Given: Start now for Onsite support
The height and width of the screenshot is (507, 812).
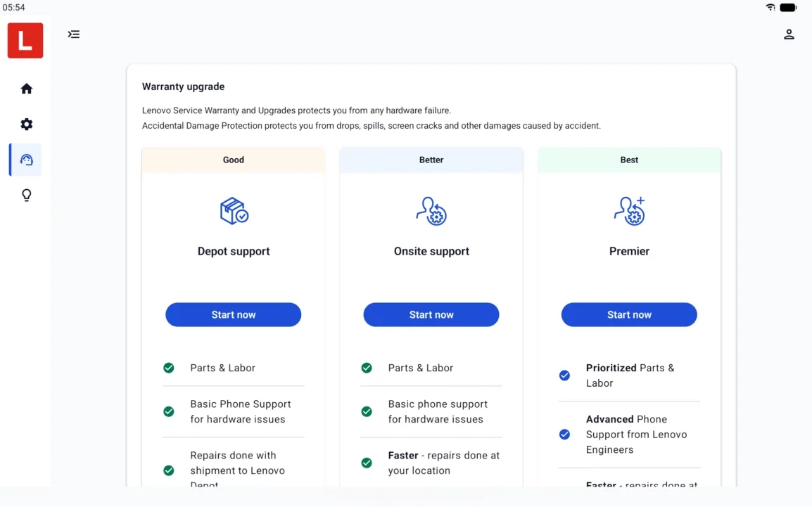Looking at the screenshot, I should [x=431, y=314].
